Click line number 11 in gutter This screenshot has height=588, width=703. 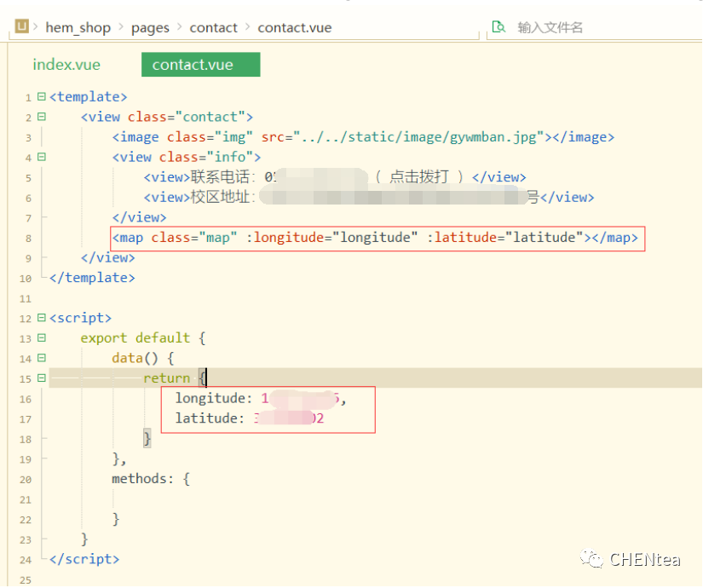click(x=26, y=299)
